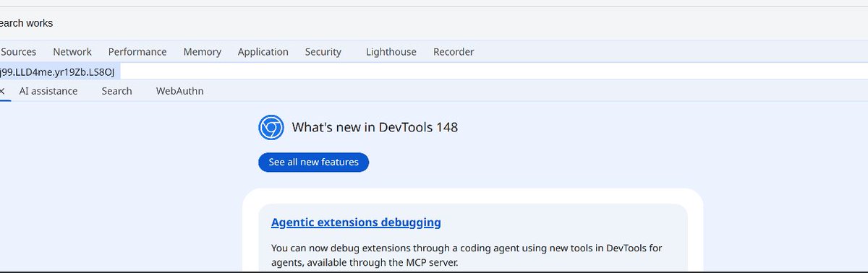Open the Sources panel tab
The width and height of the screenshot is (868, 273).
[x=19, y=52]
